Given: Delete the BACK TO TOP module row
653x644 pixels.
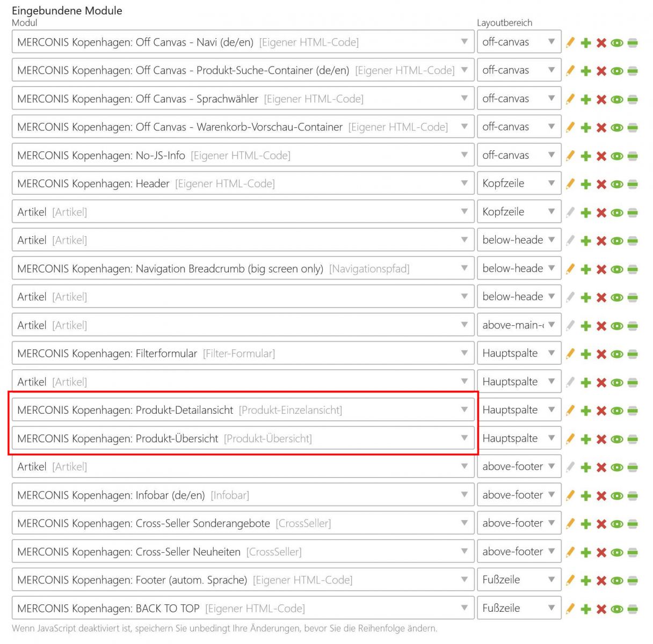Looking at the screenshot, I should 601,609.
